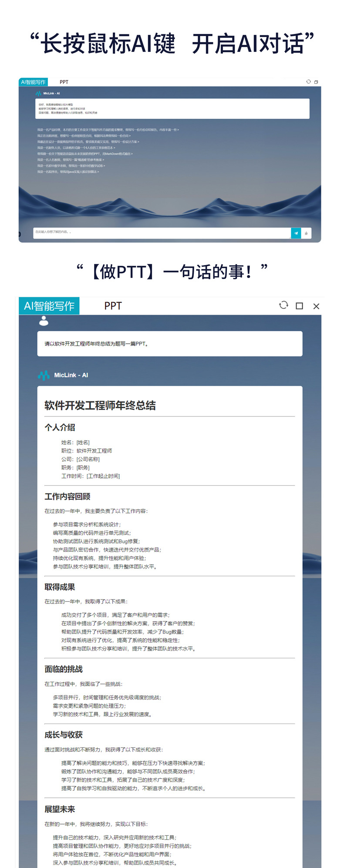Click line 帮助团队提升了代码质量和开发效率
The image size is (344, 868).
coord(123,632)
